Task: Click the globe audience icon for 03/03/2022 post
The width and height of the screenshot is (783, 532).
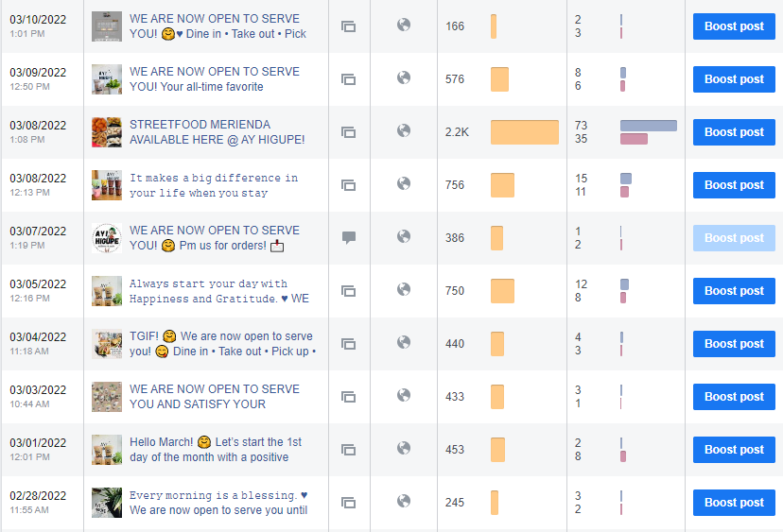Action: pyautogui.click(x=404, y=396)
